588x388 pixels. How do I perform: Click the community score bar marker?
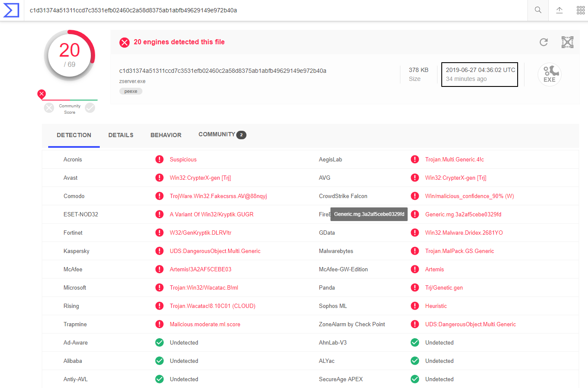pos(41,94)
